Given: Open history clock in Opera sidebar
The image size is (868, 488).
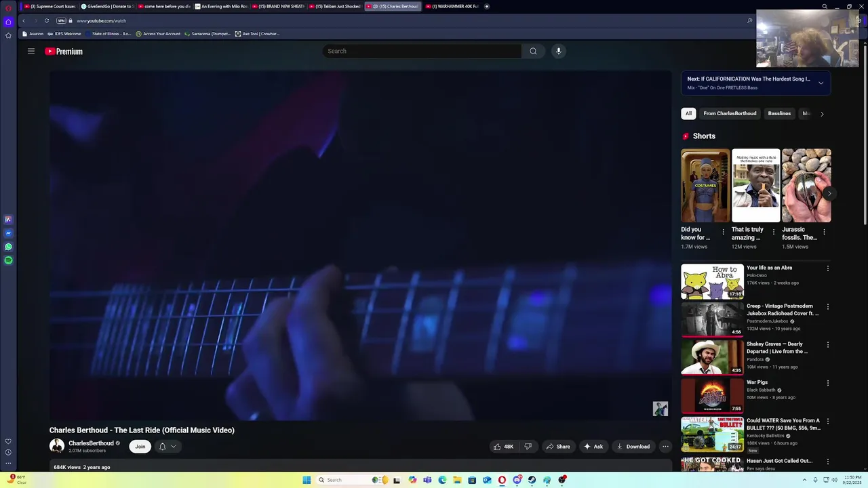Looking at the screenshot, I should pos(8,452).
